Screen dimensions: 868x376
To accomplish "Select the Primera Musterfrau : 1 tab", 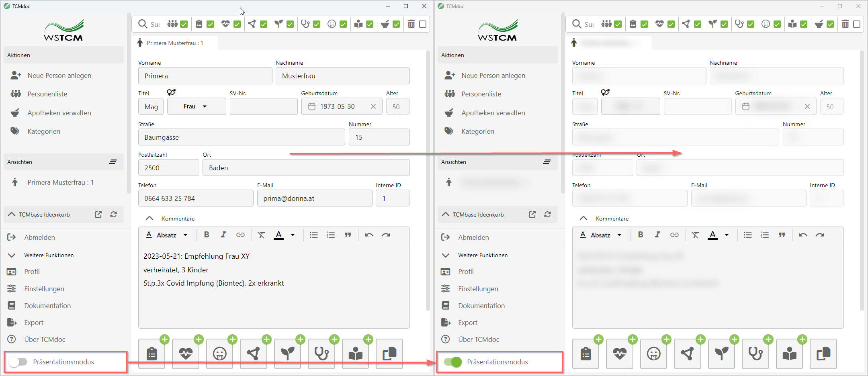I will [174, 43].
